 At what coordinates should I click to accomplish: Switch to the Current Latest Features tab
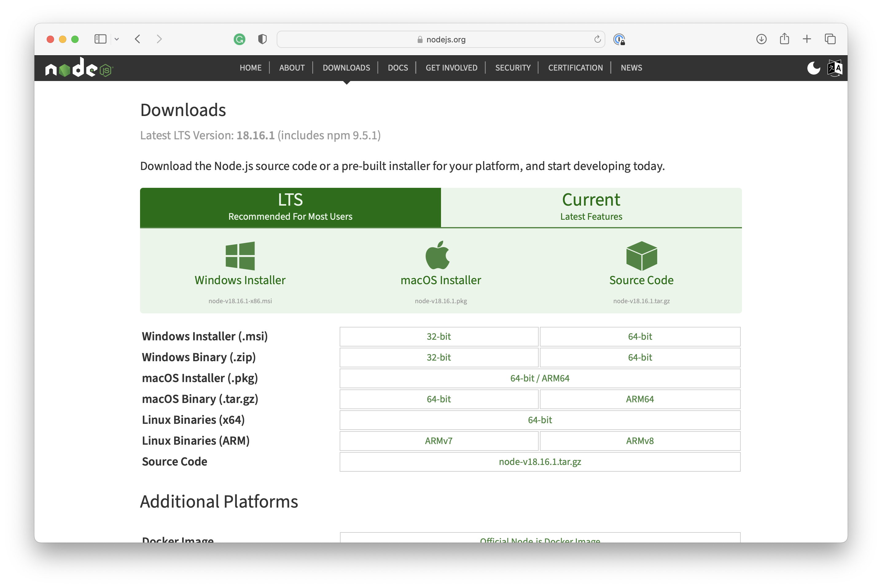(x=591, y=207)
